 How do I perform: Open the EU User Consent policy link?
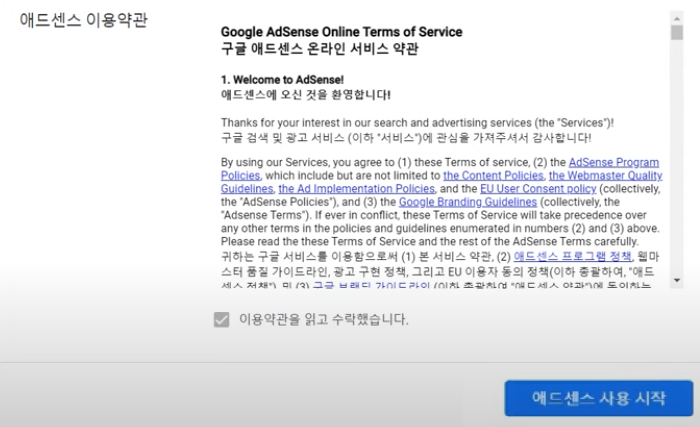538,189
